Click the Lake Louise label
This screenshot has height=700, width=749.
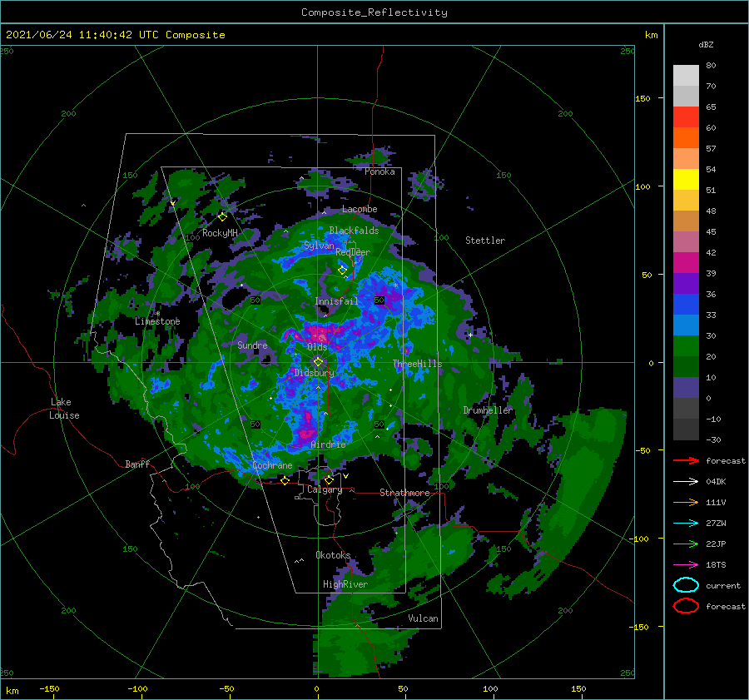tap(64, 409)
